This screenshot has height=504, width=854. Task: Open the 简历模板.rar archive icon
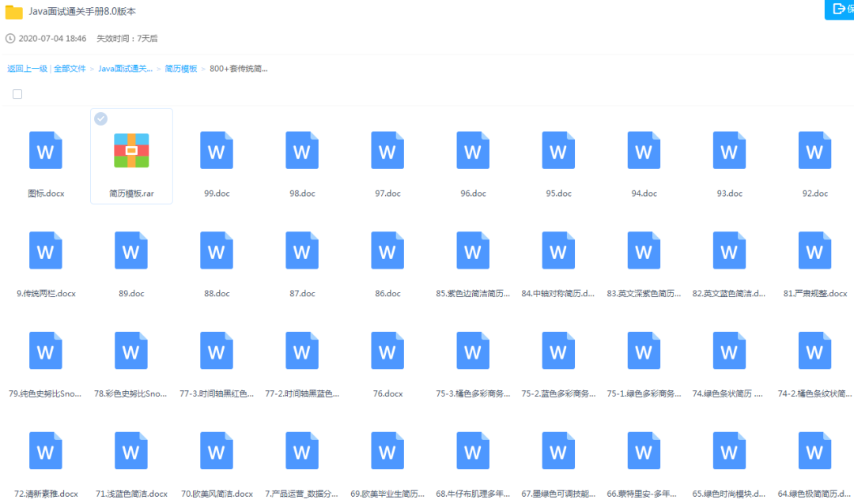pos(131,150)
